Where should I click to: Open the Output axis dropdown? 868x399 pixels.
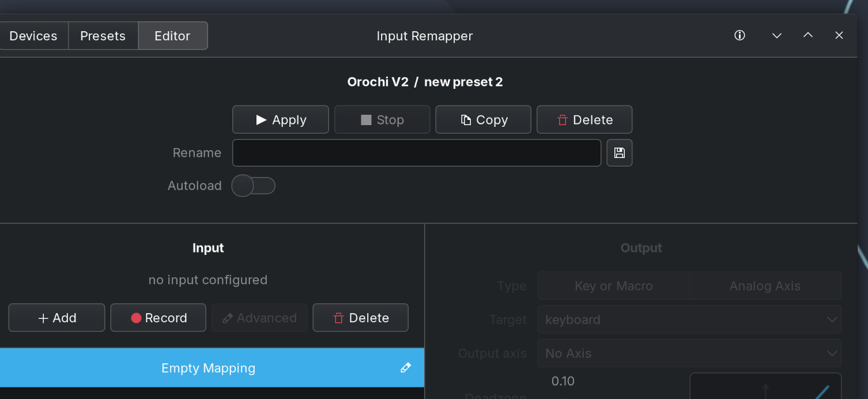click(689, 353)
